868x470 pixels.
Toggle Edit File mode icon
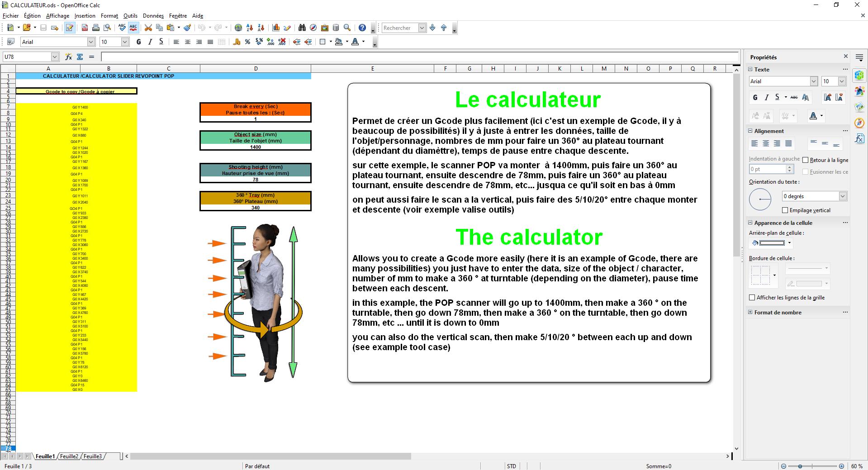coord(69,28)
